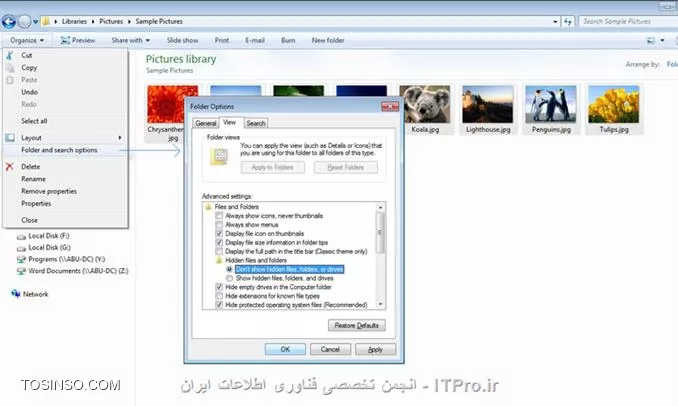
Task: Click the Advanced settings scroll down arrow
Action: coord(381,304)
